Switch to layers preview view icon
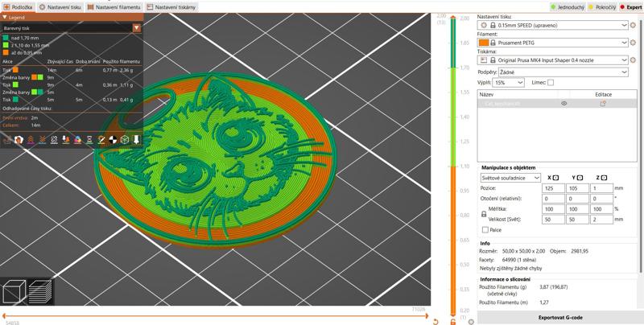Image resolution: width=644 pixels, height=325 pixels. pyautogui.click(x=40, y=291)
